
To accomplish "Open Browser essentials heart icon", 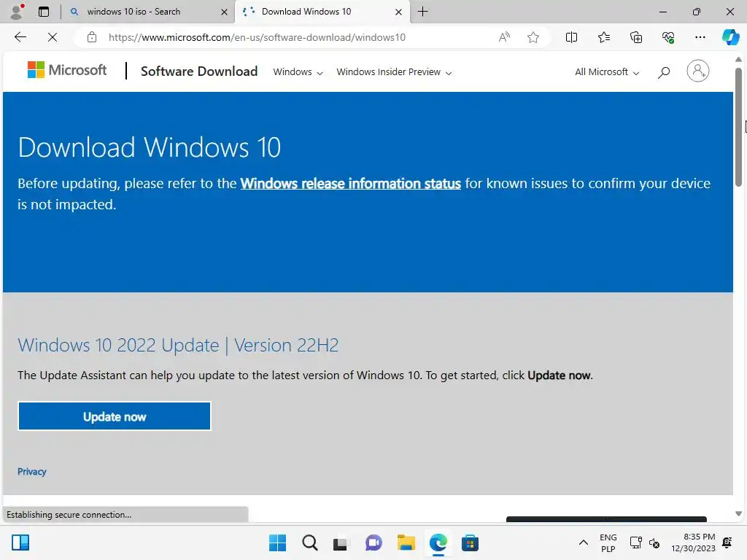I will tap(668, 37).
